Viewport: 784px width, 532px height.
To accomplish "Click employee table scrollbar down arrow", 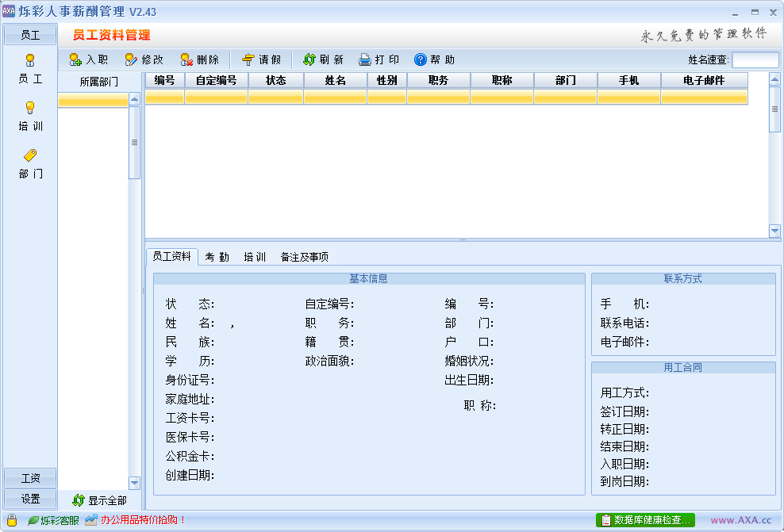I will [x=774, y=231].
